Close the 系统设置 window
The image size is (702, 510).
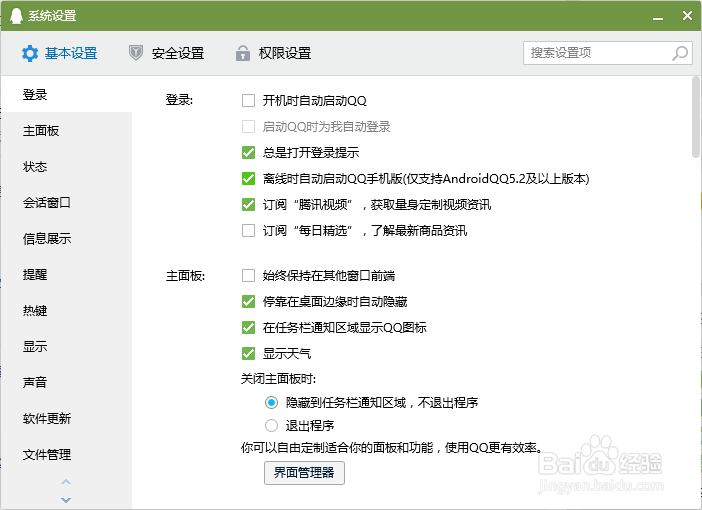tap(687, 16)
